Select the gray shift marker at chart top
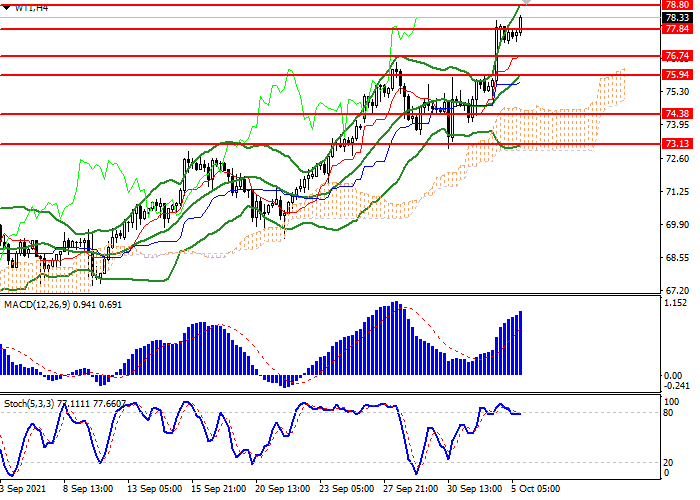This screenshot has height=500, width=700. 526,3
